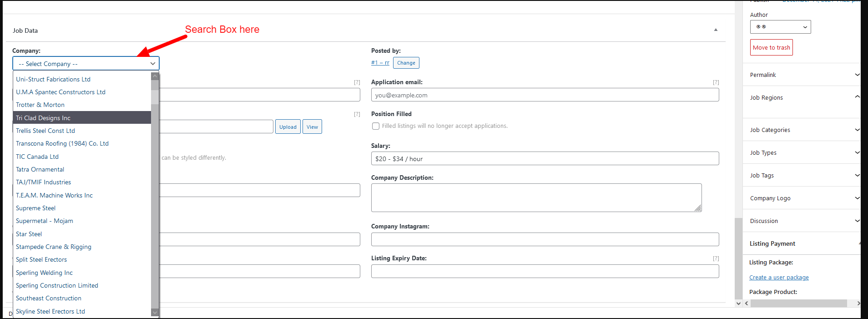Click the Change posted-by button

click(406, 63)
